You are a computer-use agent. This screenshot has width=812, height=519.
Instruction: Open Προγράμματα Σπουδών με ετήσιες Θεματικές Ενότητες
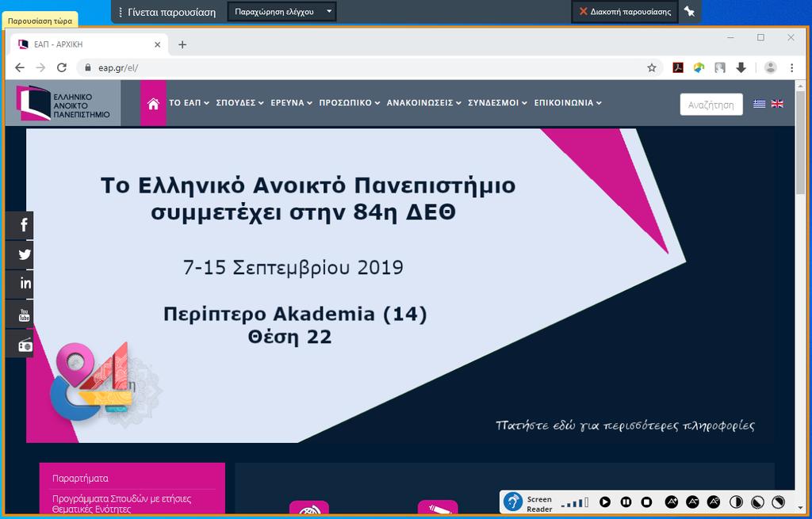click(121, 503)
